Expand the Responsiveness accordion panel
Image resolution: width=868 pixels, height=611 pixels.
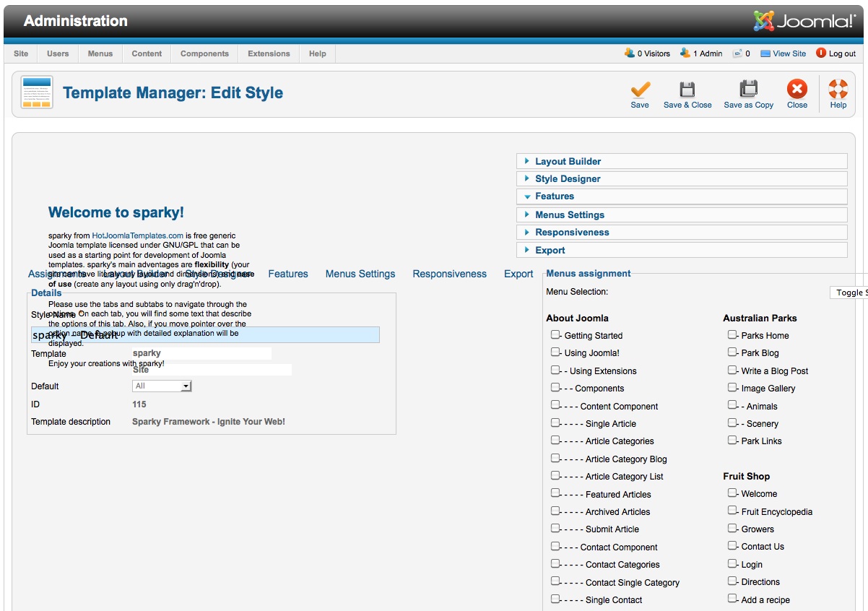point(682,232)
